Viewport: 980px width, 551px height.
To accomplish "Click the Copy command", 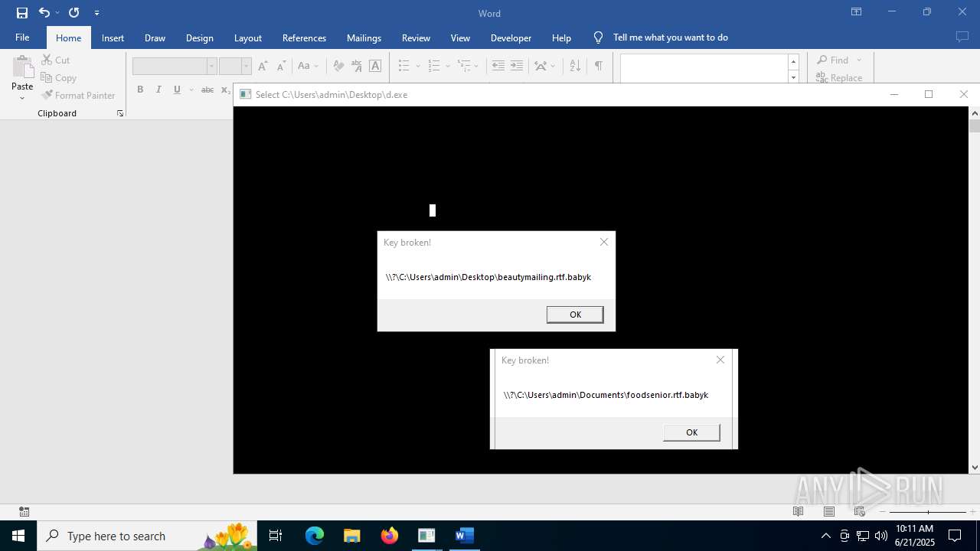I will coord(58,78).
